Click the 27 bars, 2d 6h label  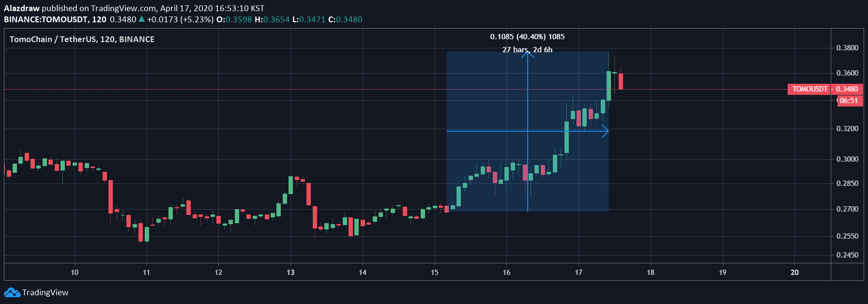tap(527, 50)
